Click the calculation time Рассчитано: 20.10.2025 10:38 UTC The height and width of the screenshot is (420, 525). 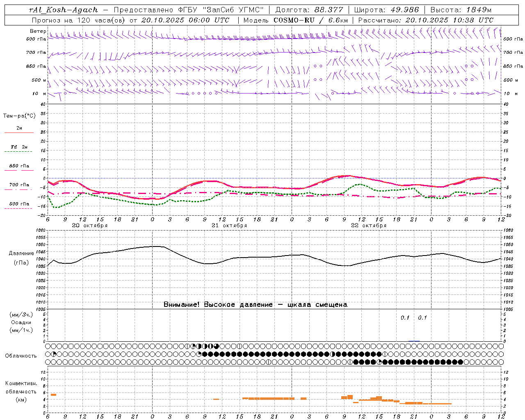click(426, 20)
